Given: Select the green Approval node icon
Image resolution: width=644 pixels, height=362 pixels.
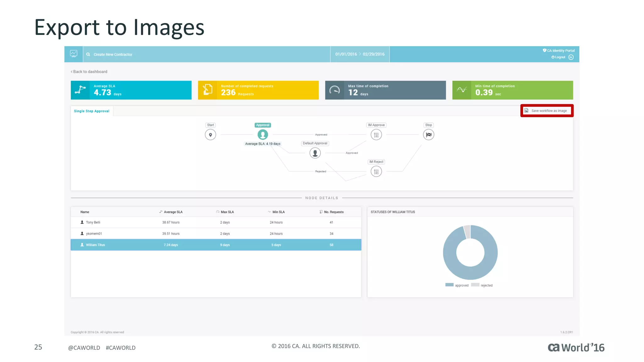Looking at the screenshot, I should click(x=263, y=135).
